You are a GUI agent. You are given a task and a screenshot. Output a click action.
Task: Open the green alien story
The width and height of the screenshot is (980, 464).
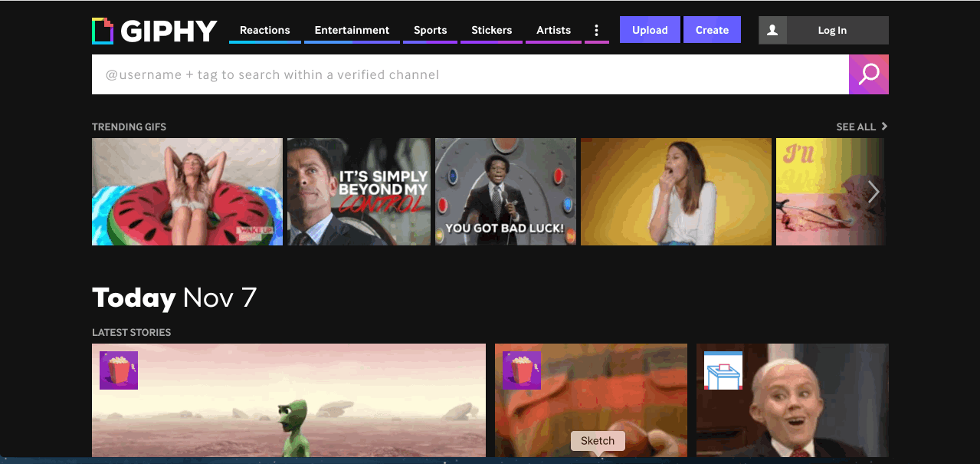tap(289, 400)
